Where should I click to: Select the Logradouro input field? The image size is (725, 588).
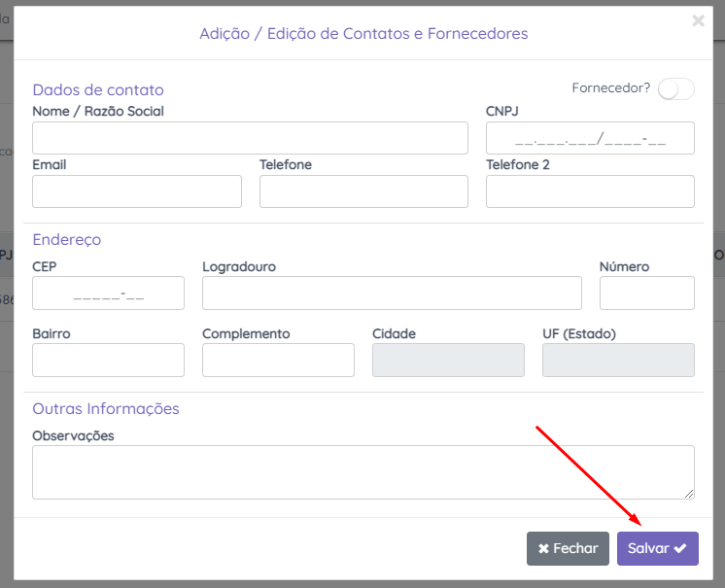point(392,293)
